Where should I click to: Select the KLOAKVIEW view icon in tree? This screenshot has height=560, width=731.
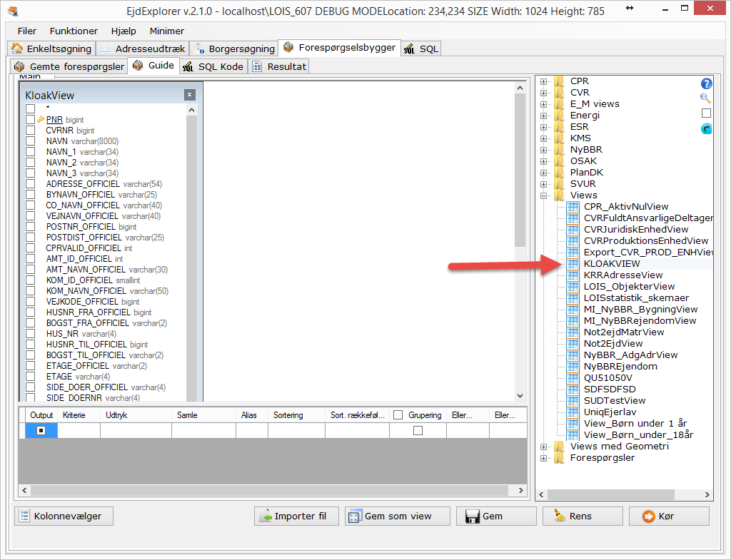573,264
